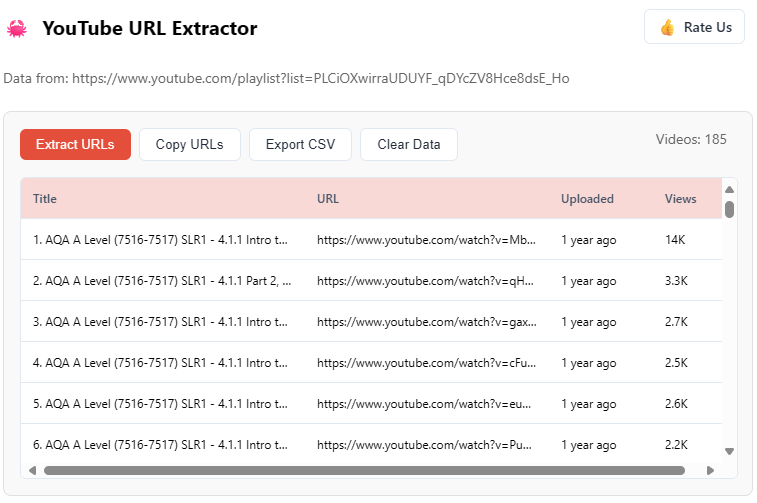Image resolution: width=757 pixels, height=503 pixels.
Task: Click the crab logo icon
Action: [17, 29]
